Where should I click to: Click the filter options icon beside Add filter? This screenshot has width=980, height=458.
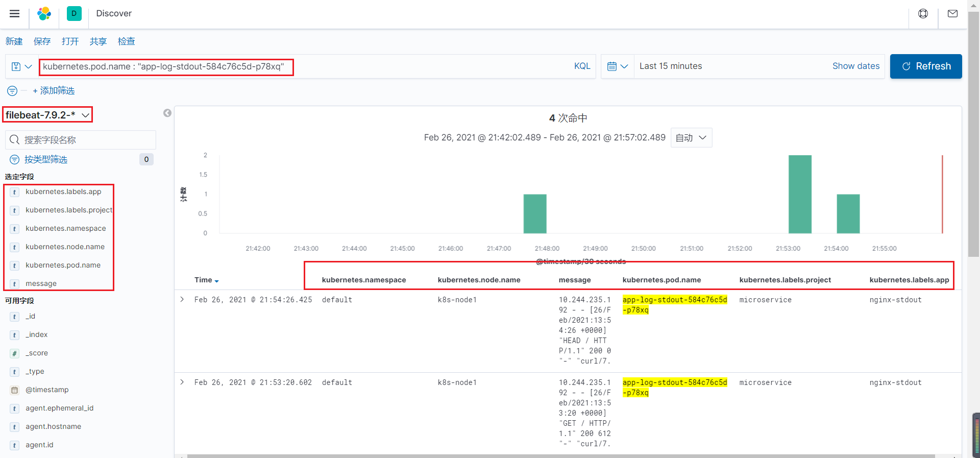(x=12, y=91)
